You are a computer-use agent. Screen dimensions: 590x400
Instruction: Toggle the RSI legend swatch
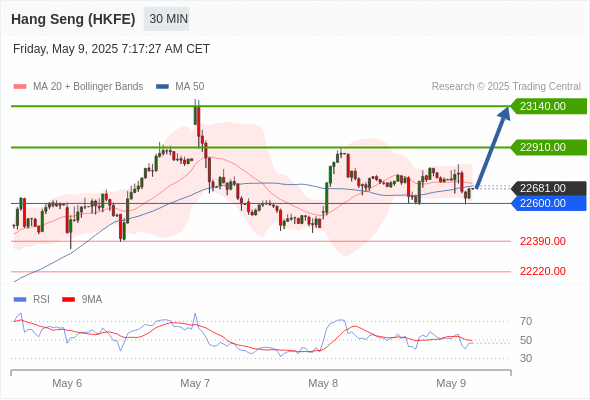[20, 300]
